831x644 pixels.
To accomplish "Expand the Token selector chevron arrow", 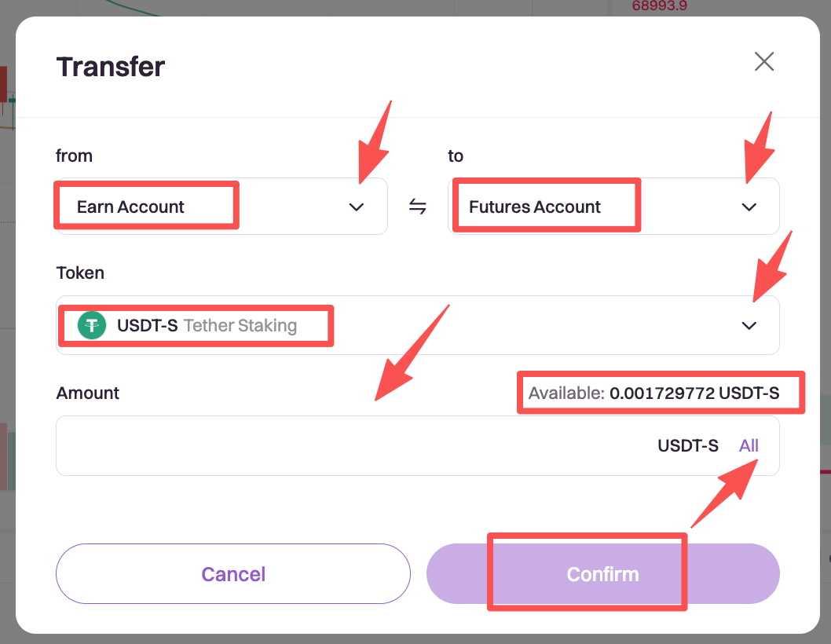I will pos(749,325).
